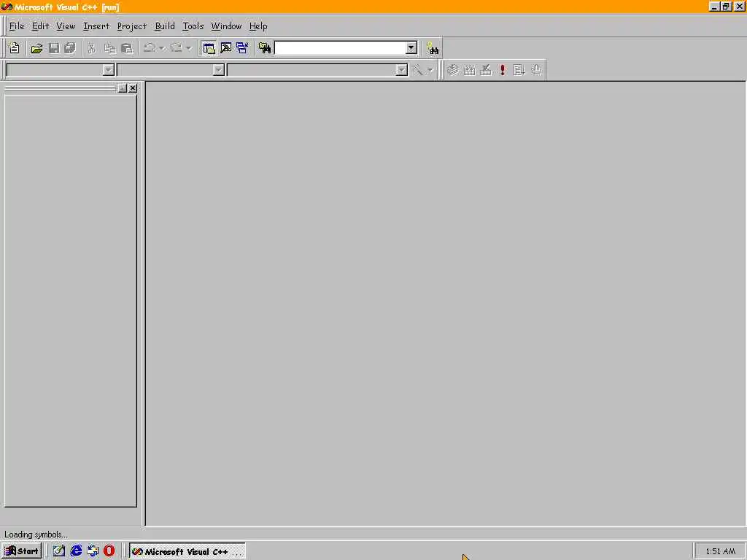Click the Save floppy disk icon
Image resolution: width=747 pixels, height=560 pixels.
tap(54, 48)
